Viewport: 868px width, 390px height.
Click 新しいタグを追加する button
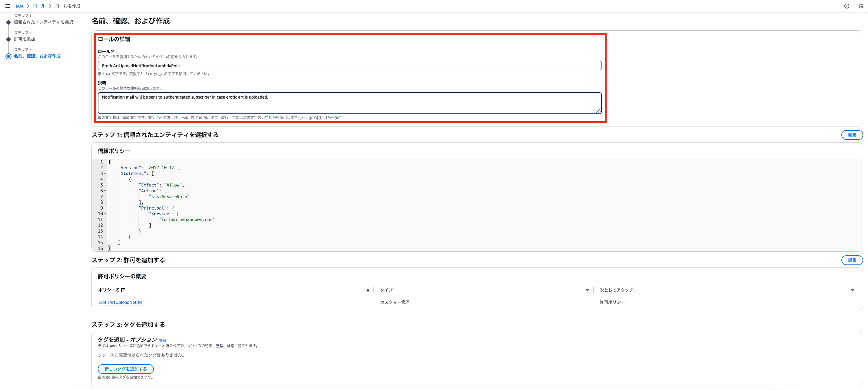point(125,369)
